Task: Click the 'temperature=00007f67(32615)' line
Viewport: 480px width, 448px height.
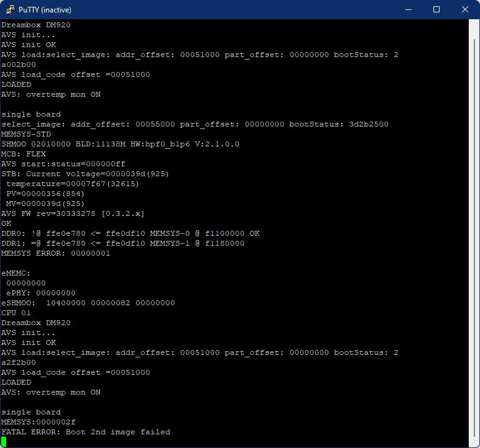Action: (73, 184)
